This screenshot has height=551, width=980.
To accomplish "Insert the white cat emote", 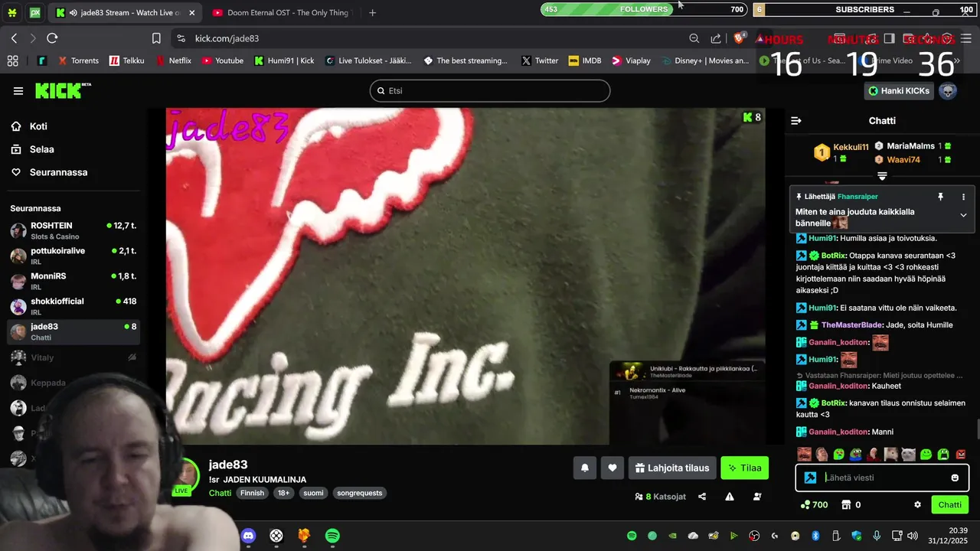I will [x=909, y=455].
